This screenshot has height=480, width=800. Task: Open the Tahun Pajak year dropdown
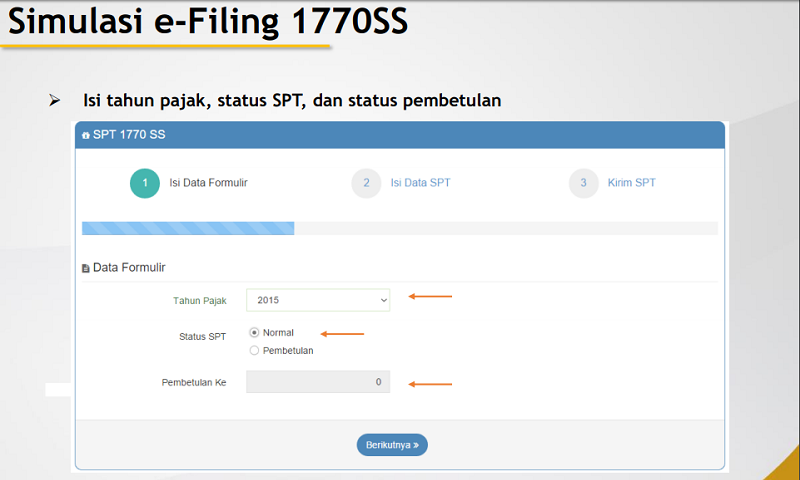tap(318, 299)
